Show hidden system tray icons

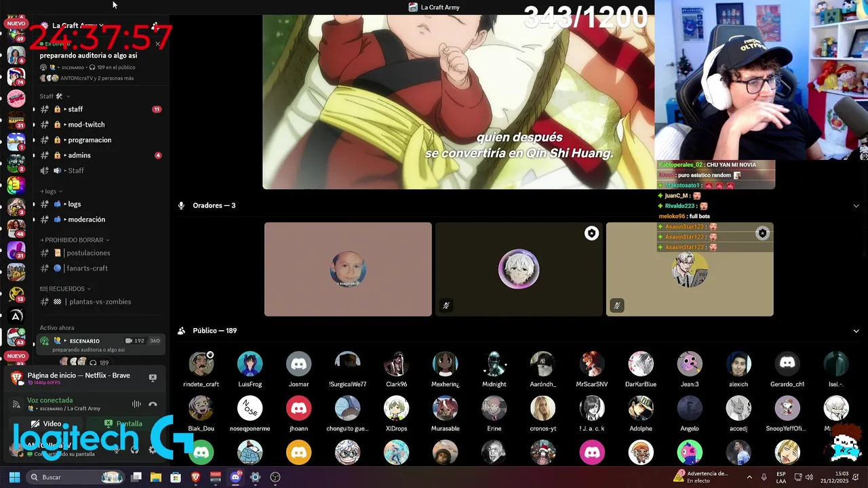[749, 477]
